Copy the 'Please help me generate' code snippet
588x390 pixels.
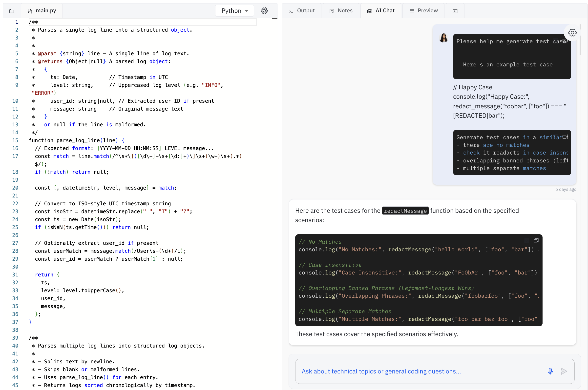(564, 40)
